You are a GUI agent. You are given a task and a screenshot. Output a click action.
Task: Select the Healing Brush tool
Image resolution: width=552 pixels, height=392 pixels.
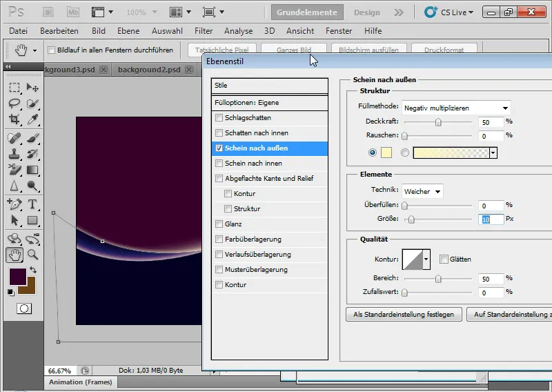point(14,138)
